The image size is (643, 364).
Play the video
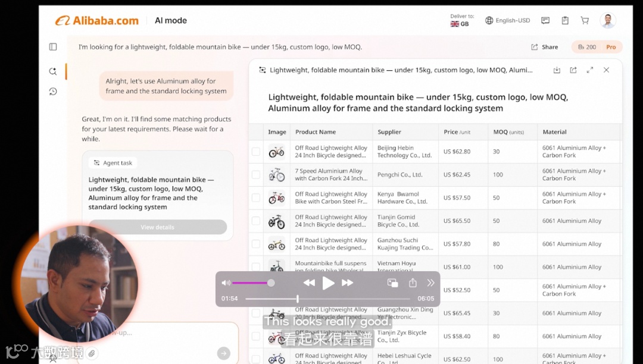(x=328, y=283)
